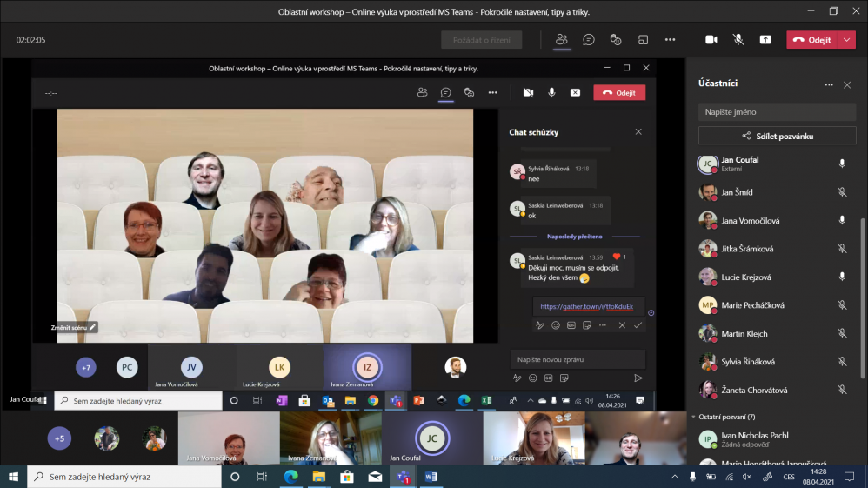Open more options under edited message
868x488 pixels.
click(602, 325)
